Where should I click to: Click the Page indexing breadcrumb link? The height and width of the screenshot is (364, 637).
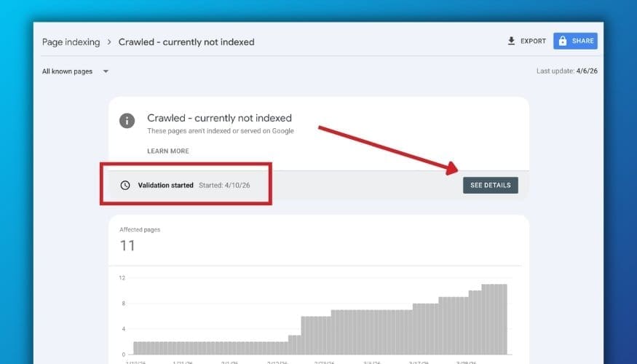pyautogui.click(x=71, y=42)
